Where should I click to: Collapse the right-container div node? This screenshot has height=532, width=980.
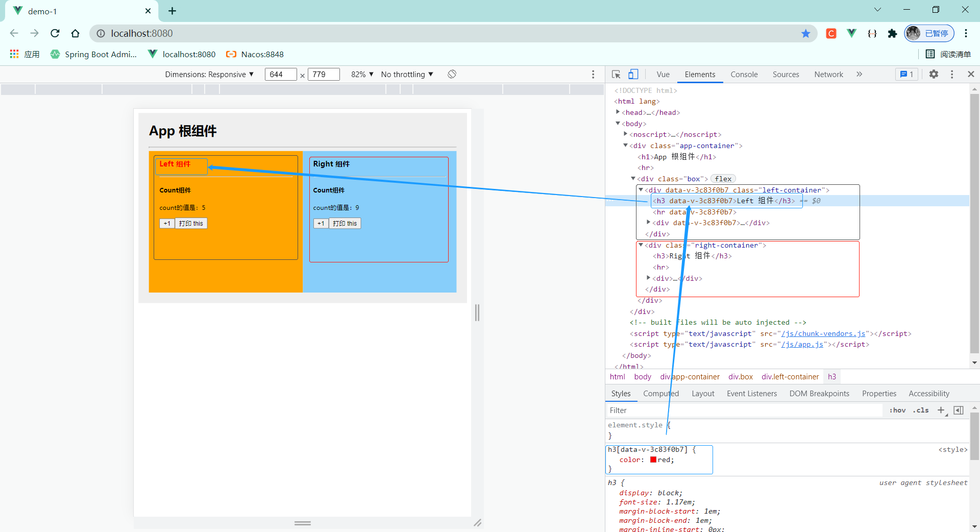[x=641, y=245]
